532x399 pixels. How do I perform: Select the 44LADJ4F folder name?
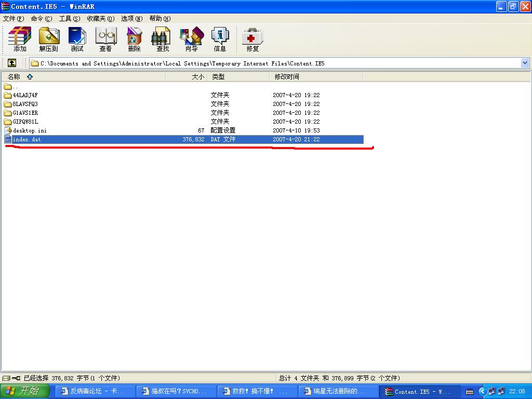25,95
